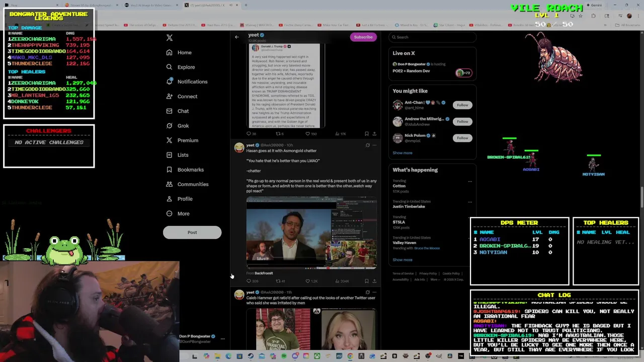Open Explore in the X sidebar
Image resolution: width=644 pixels, height=362 pixels.
click(x=181, y=67)
